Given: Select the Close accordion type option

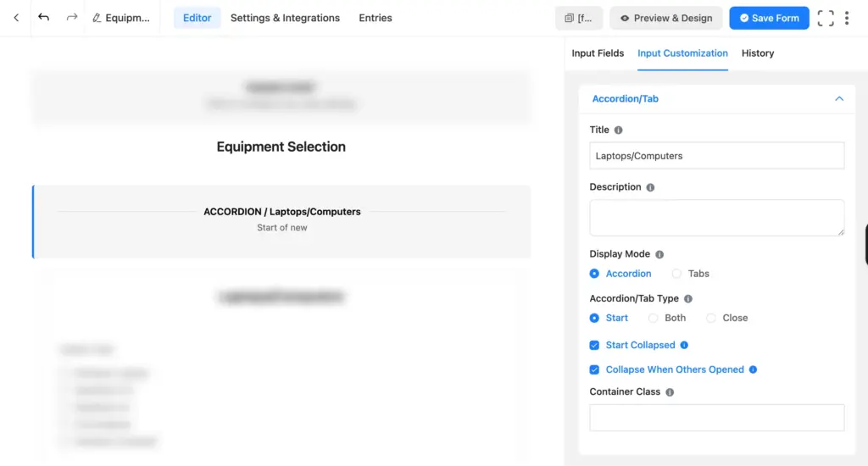Looking at the screenshot, I should 712,319.
